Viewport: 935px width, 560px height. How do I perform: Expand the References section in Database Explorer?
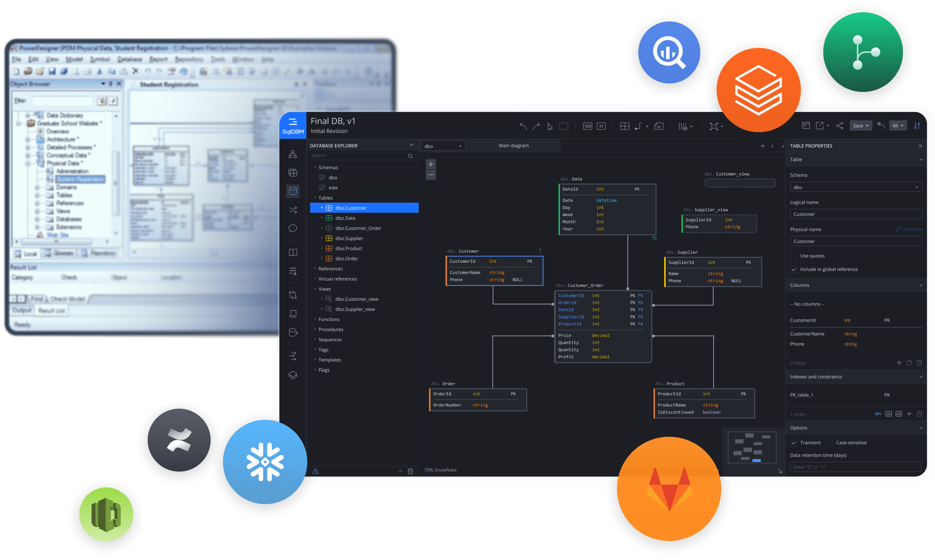pos(315,269)
